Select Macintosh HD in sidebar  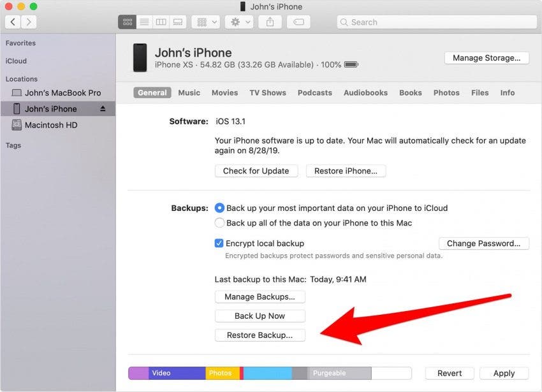[58, 125]
